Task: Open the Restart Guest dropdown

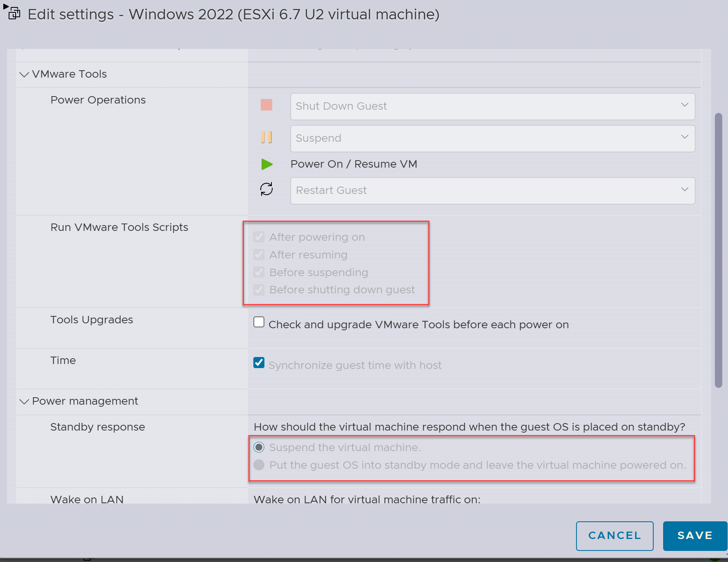Action: coord(493,191)
